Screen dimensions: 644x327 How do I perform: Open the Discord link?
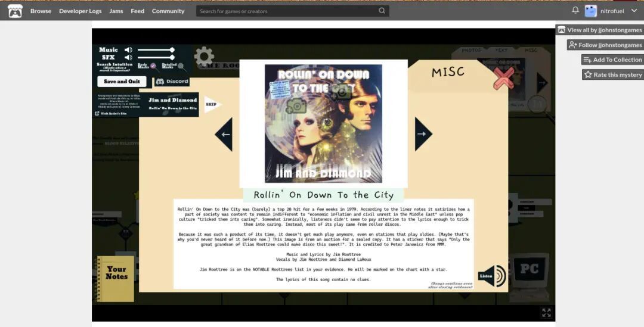coord(172,81)
